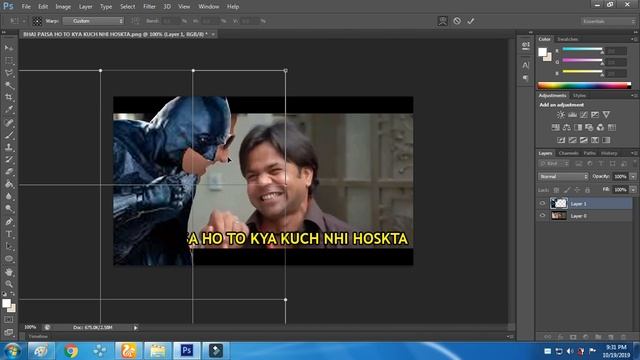The height and width of the screenshot is (360, 640).
Task: Toggle warp orientation button
Action: pyautogui.click(x=136, y=21)
